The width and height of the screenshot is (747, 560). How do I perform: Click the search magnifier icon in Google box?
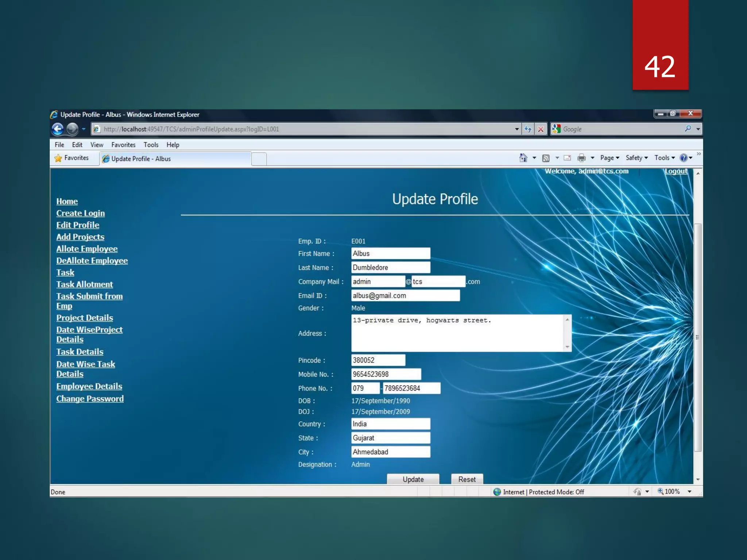coord(688,129)
